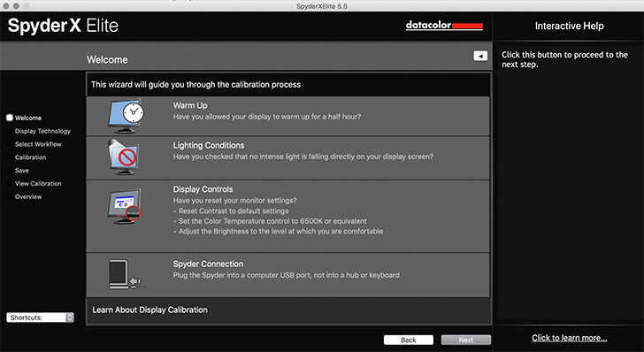
Task: Click the Display Controls heading
Action: (x=203, y=189)
